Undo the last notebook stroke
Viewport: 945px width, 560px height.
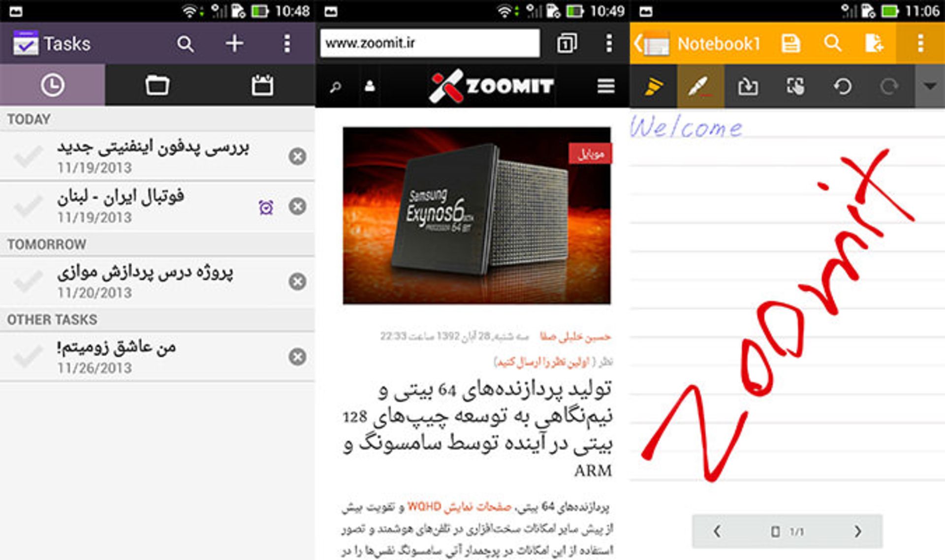(x=842, y=86)
